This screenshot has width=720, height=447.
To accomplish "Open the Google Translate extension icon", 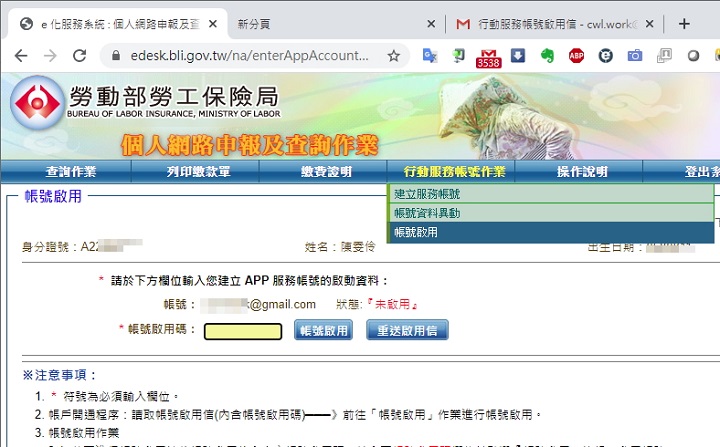I will (430, 56).
